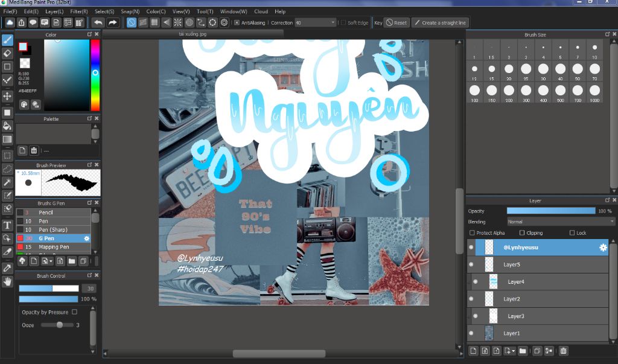Hide Layer5 visibility
Screen dimensions: 618x364
coord(471,264)
